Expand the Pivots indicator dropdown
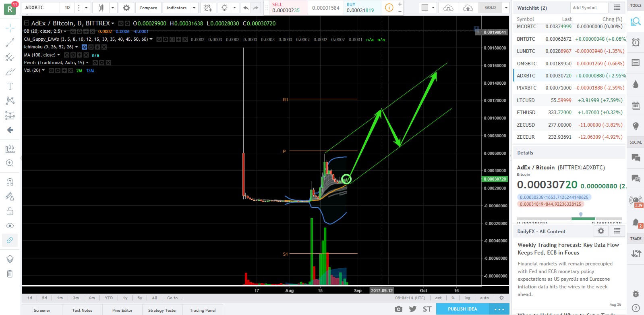Screen dimensions: 644x315 click(87, 63)
